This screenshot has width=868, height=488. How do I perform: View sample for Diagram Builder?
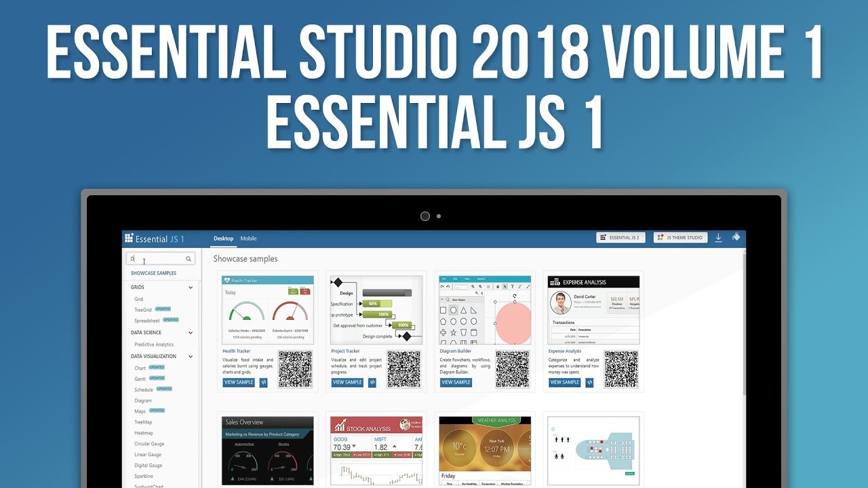[x=456, y=382]
